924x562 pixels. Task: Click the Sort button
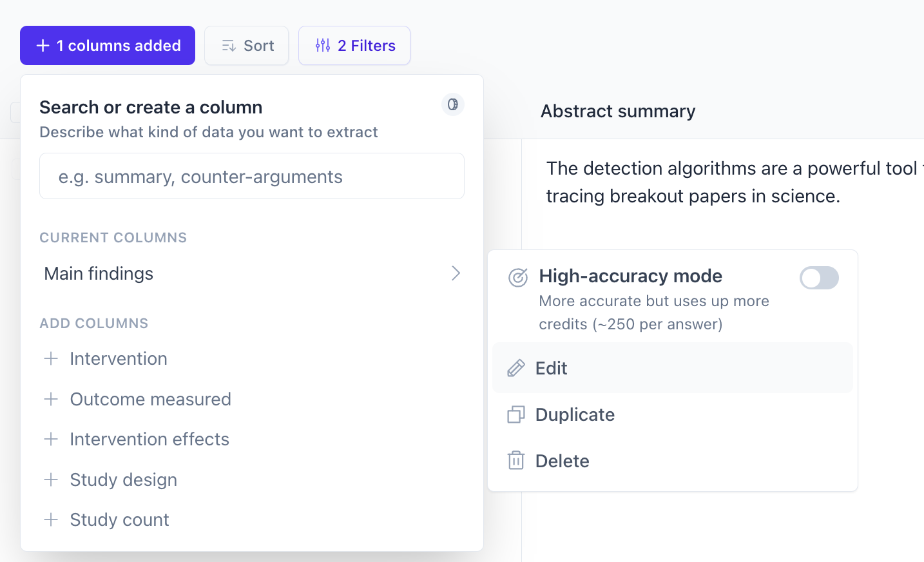[x=246, y=45]
